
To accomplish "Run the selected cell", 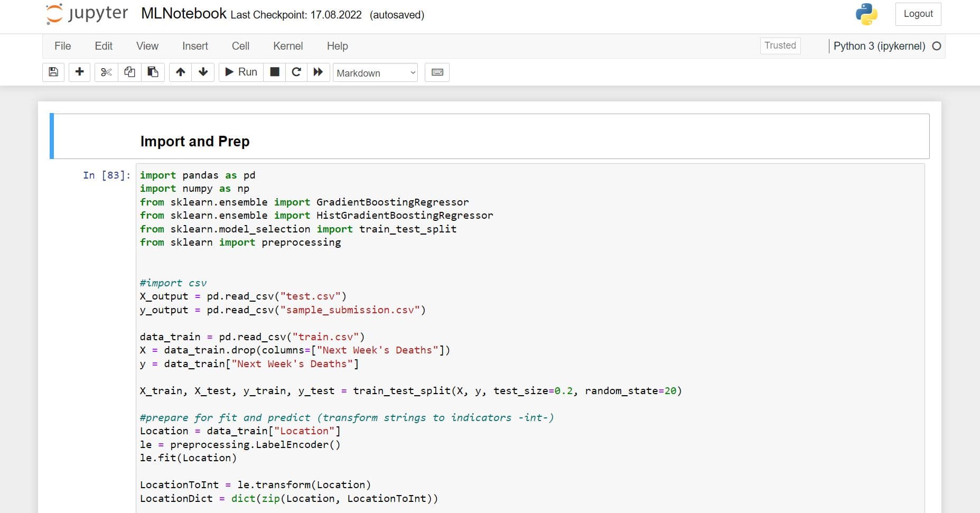I will click(241, 72).
